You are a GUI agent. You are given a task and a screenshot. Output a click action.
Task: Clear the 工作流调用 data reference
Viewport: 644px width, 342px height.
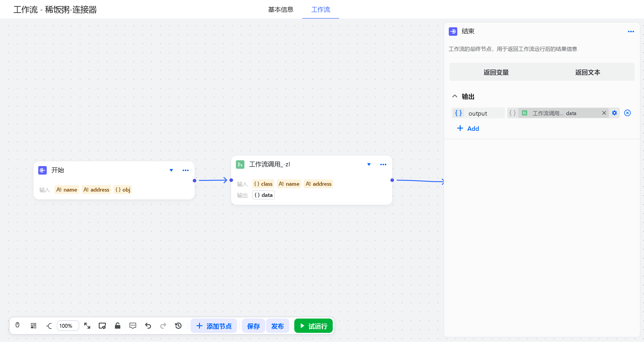pyautogui.click(x=604, y=113)
